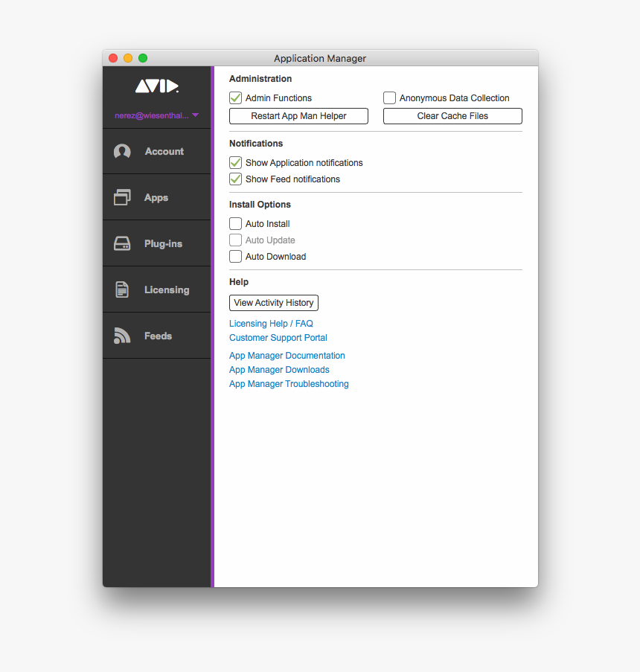The width and height of the screenshot is (640, 672).
Task: Click the Apps stacked-windows icon
Action: coord(122,197)
